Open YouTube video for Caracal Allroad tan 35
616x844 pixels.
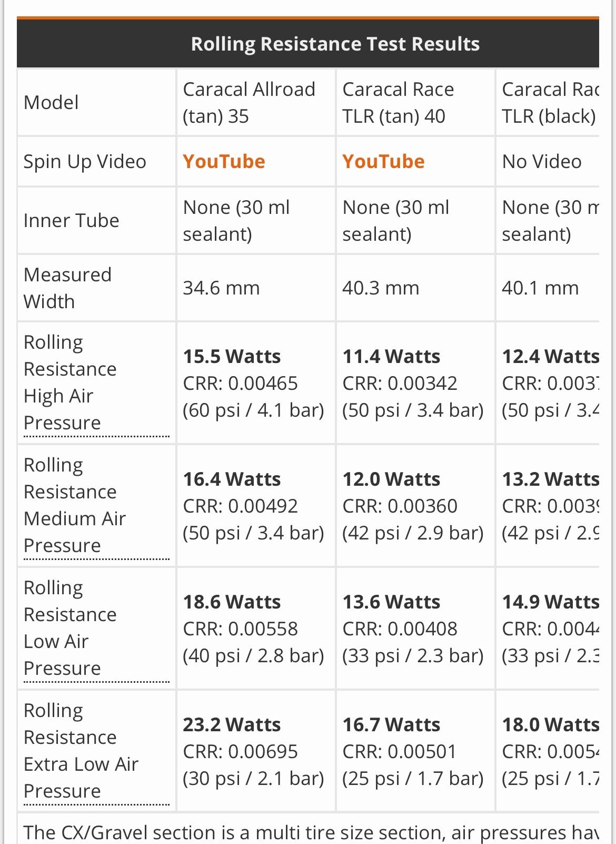(x=224, y=162)
